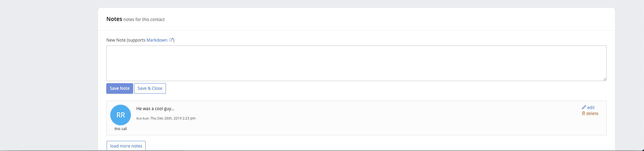Click the Save Note button
The image size is (644, 151).
pos(120,88)
